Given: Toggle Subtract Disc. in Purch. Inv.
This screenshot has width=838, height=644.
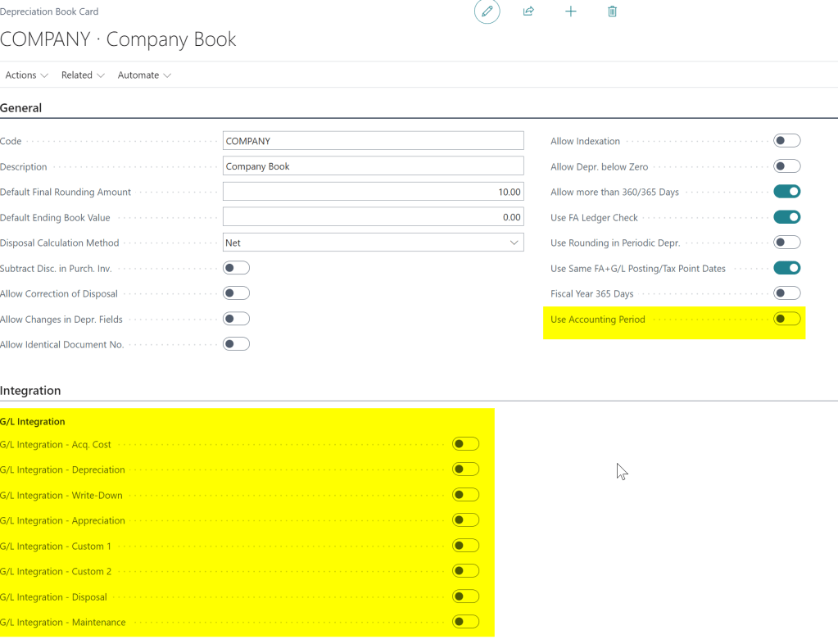Looking at the screenshot, I should tap(236, 268).
